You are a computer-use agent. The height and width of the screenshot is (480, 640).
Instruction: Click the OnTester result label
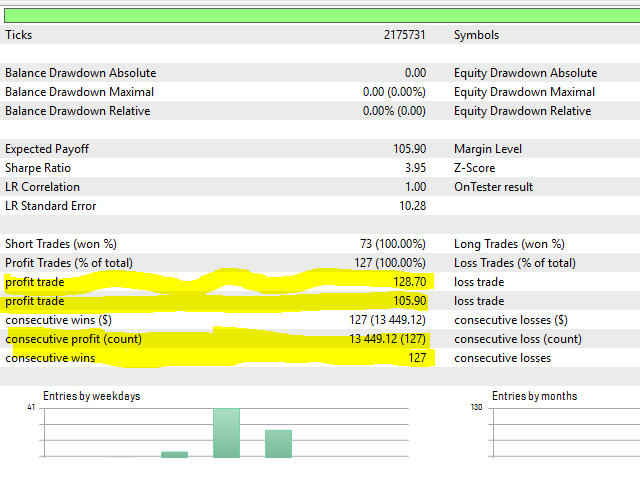tap(493, 187)
